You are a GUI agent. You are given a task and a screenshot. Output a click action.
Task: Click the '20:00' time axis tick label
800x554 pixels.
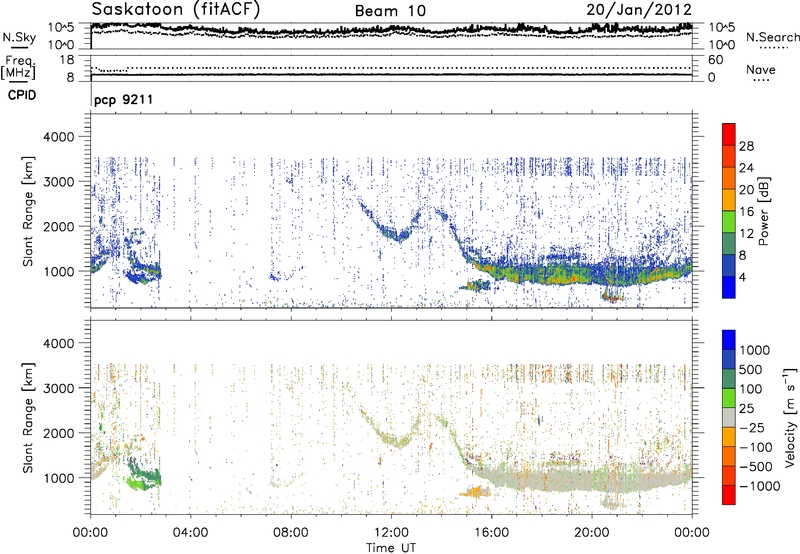pyautogui.click(x=592, y=533)
